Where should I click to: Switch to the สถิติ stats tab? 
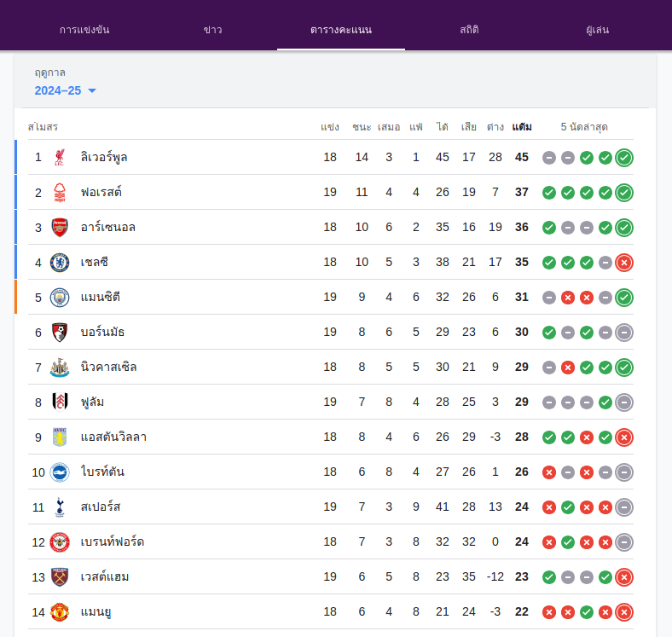click(469, 29)
